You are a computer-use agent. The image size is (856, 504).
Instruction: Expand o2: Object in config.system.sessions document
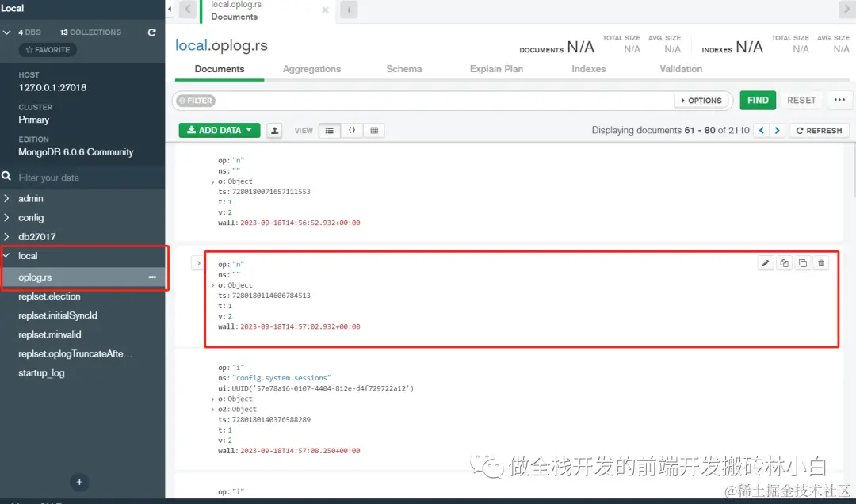pos(212,410)
